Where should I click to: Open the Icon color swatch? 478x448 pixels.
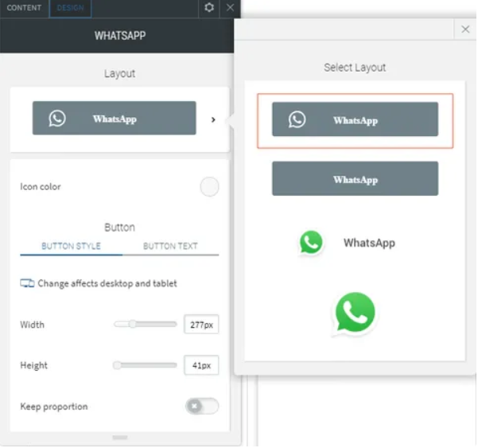tap(209, 187)
